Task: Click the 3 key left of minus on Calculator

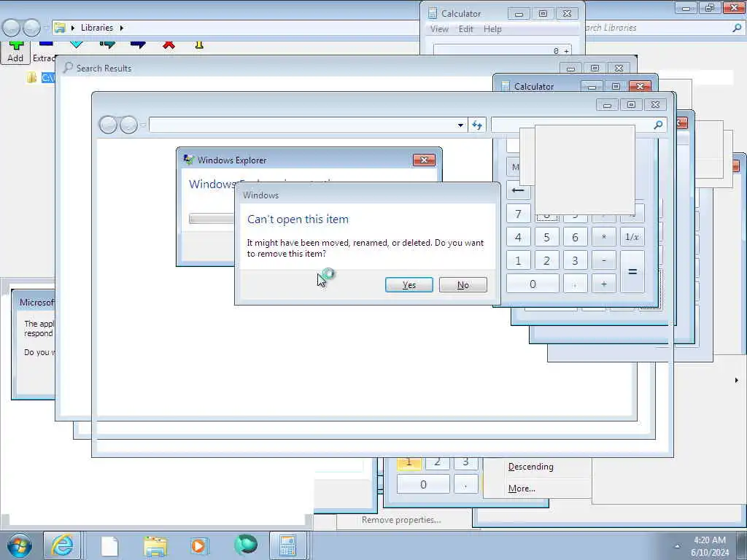Action: click(x=575, y=260)
